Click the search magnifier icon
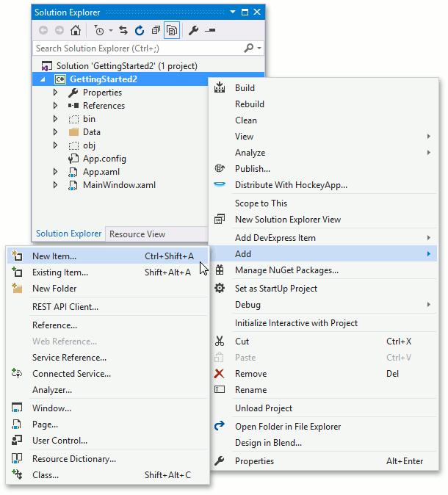 pyautogui.click(x=249, y=48)
